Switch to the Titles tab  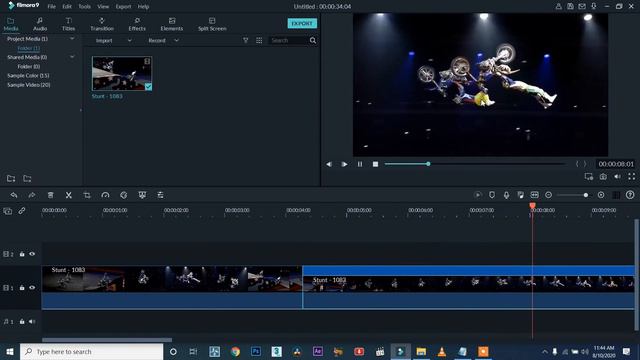[69, 24]
